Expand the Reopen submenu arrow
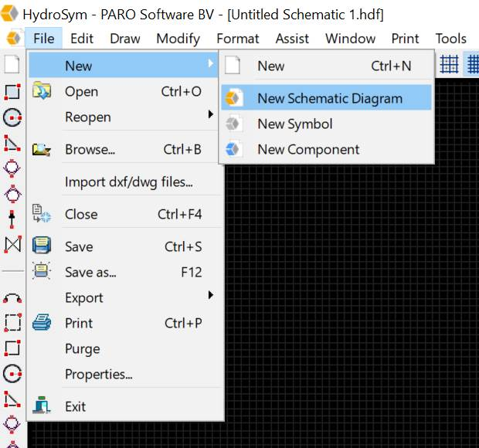The height and width of the screenshot is (448, 479). [x=210, y=114]
